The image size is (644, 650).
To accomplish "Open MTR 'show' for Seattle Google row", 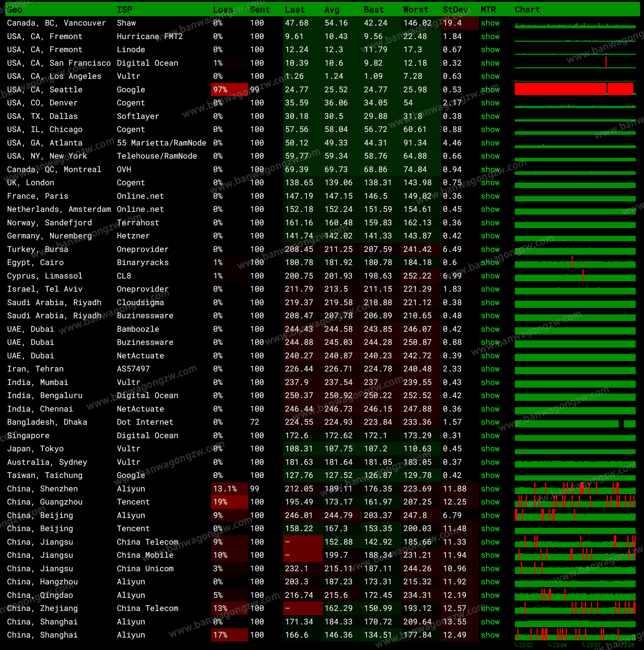I will point(490,90).
